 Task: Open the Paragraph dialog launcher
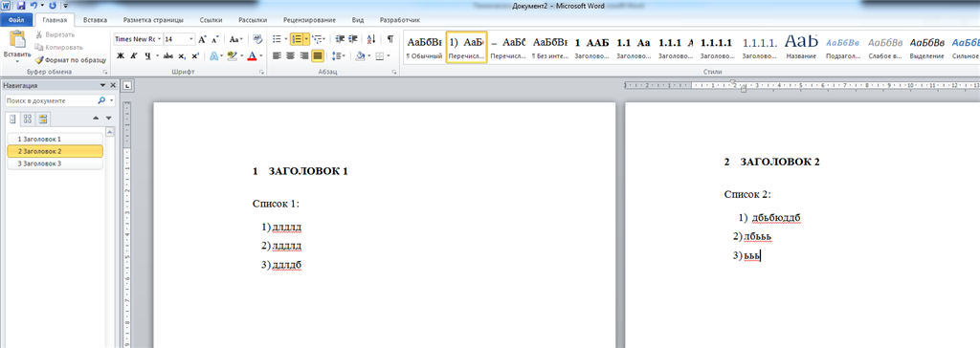[394, 73]
